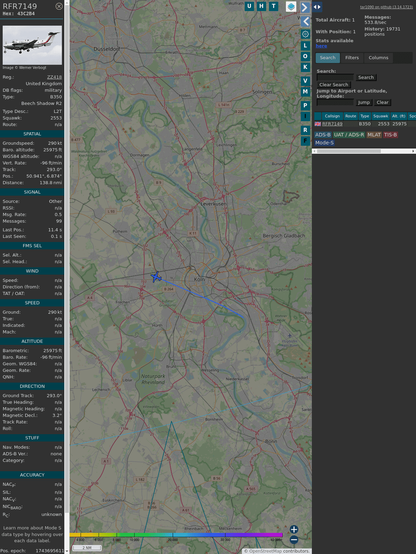Toggle sidebar width double-arrow button

317,7
